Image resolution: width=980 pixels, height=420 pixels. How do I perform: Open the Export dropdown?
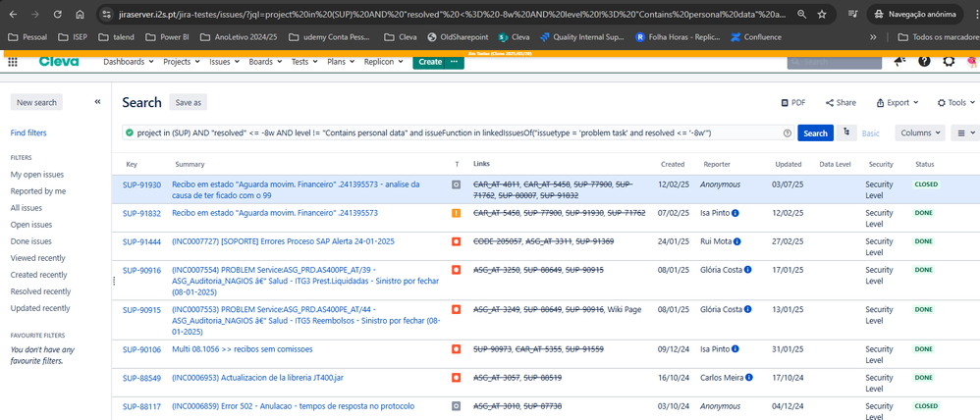tap(898, 102)
